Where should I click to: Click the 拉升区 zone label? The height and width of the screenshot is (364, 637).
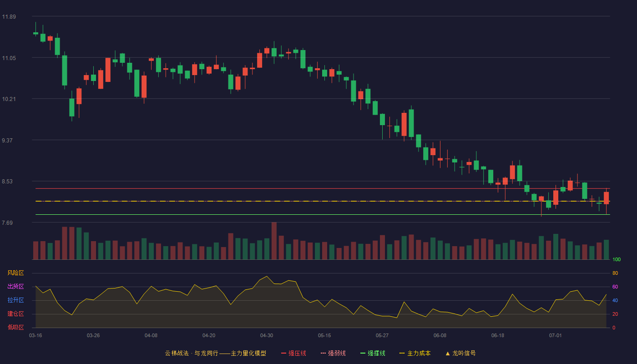(x=15, y=300)
